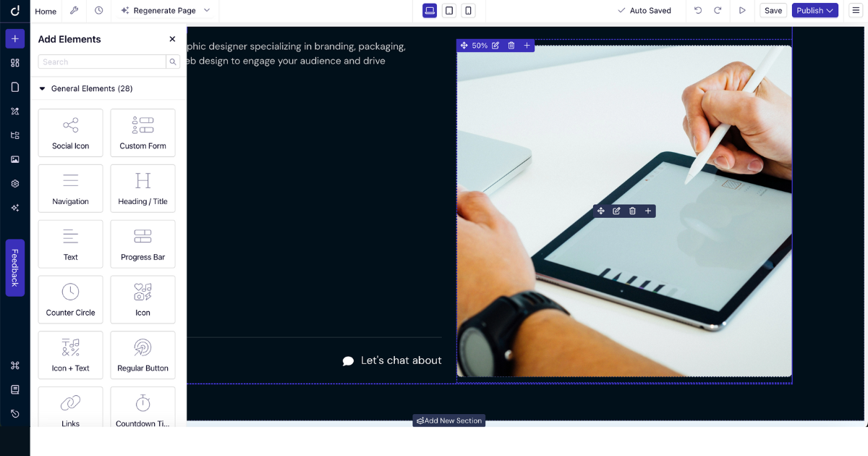868x456 pixels.
Task: Click the 50% column width label
Action: point(480,46)
